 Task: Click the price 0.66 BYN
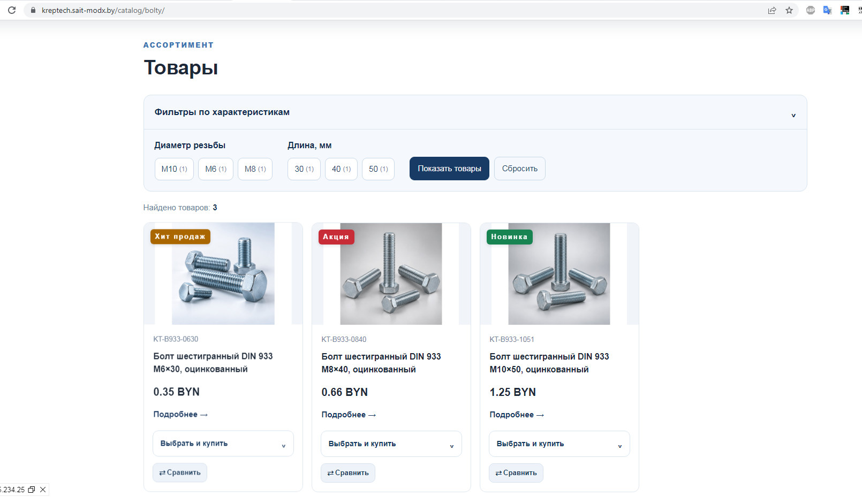tap(345, 392)
